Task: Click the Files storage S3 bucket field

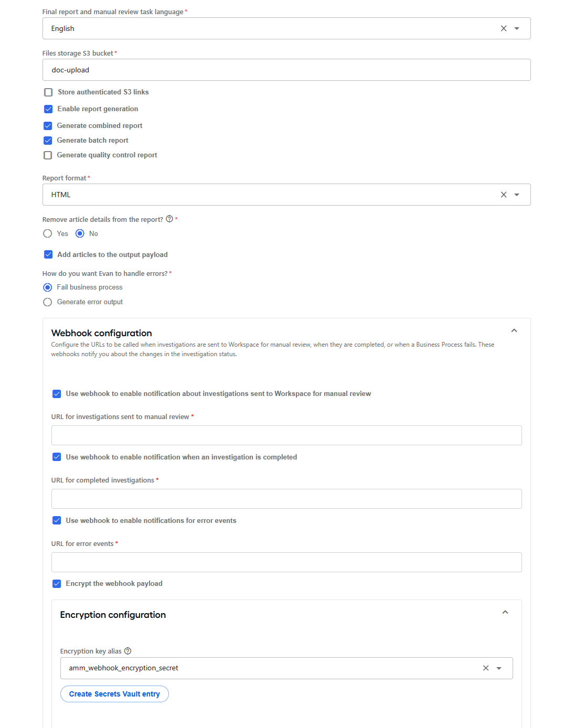Action: (286, 70)
